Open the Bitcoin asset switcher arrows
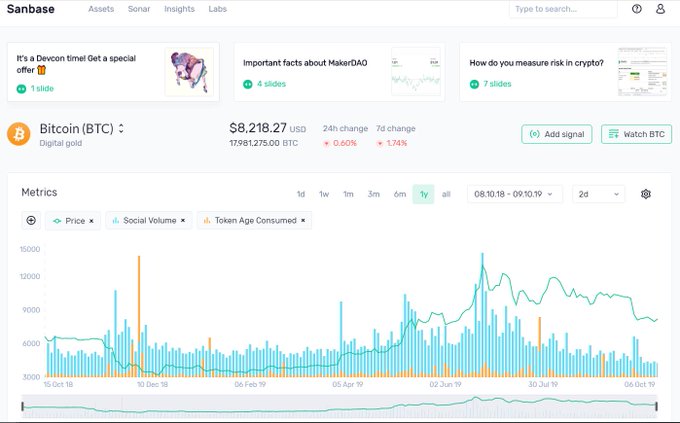Screen dimensions: 680x423 (121, 128)
